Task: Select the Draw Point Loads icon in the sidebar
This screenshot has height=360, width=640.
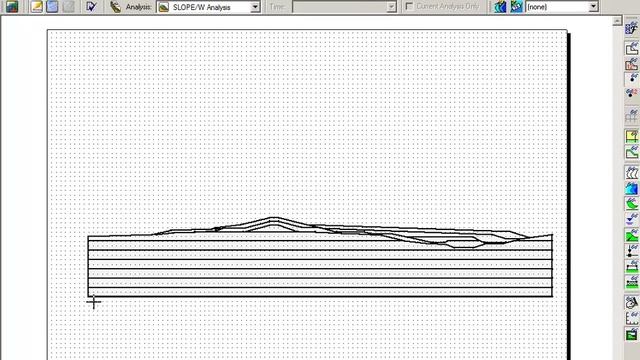Action: [631, 251]
